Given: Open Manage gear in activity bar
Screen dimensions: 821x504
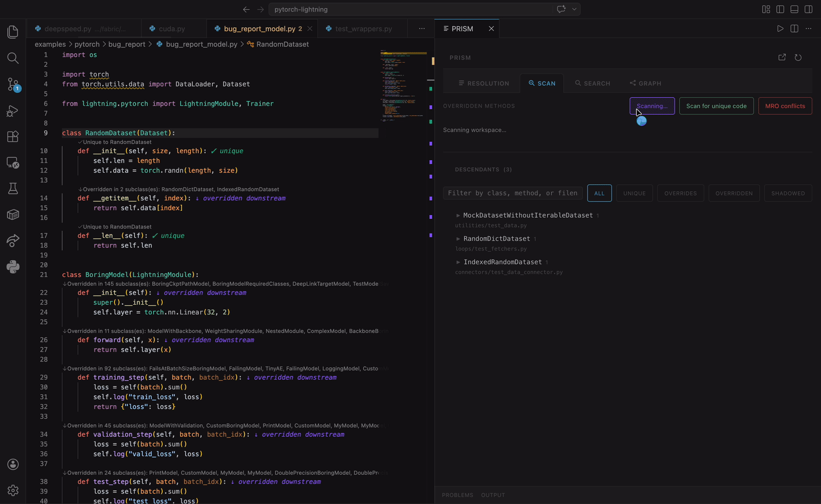Looking at the screenshot, I should point(13,490).
